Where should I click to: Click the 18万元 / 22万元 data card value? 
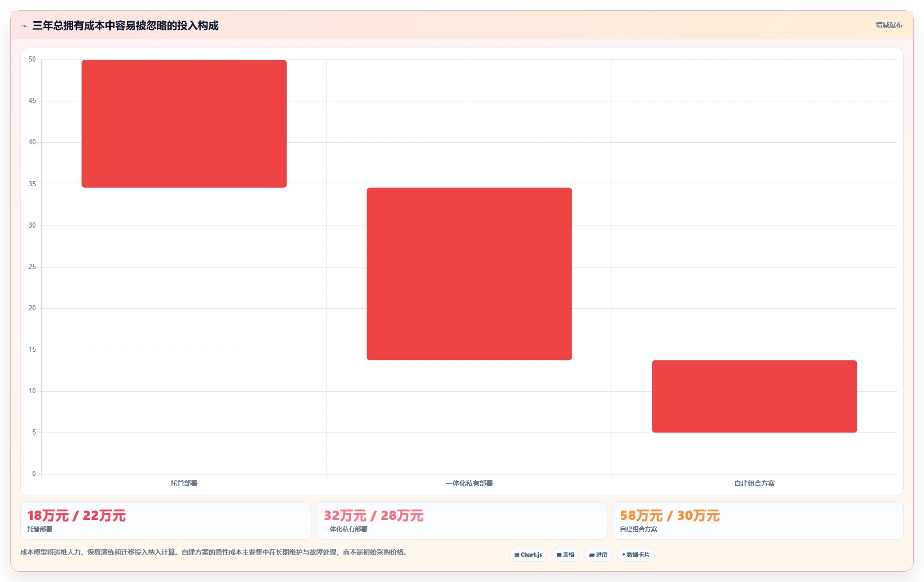pyautogui.click(x=77, y=516)
